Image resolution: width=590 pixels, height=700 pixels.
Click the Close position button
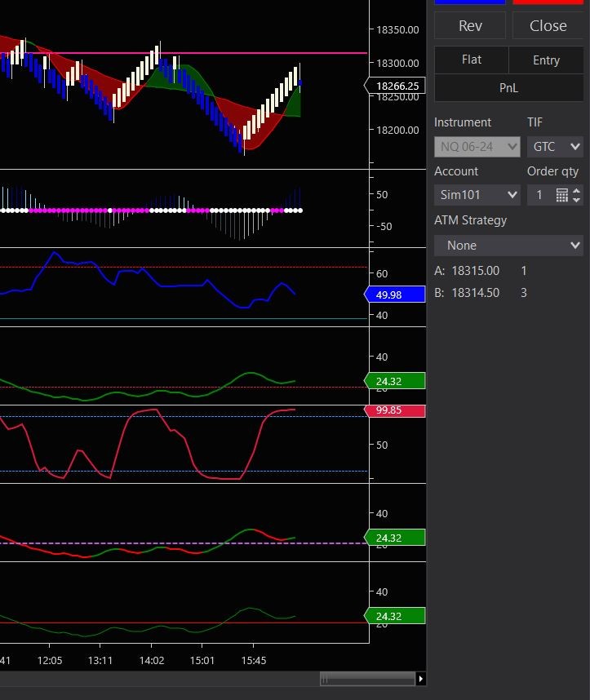pyautogui.click(x=548, y=25)
